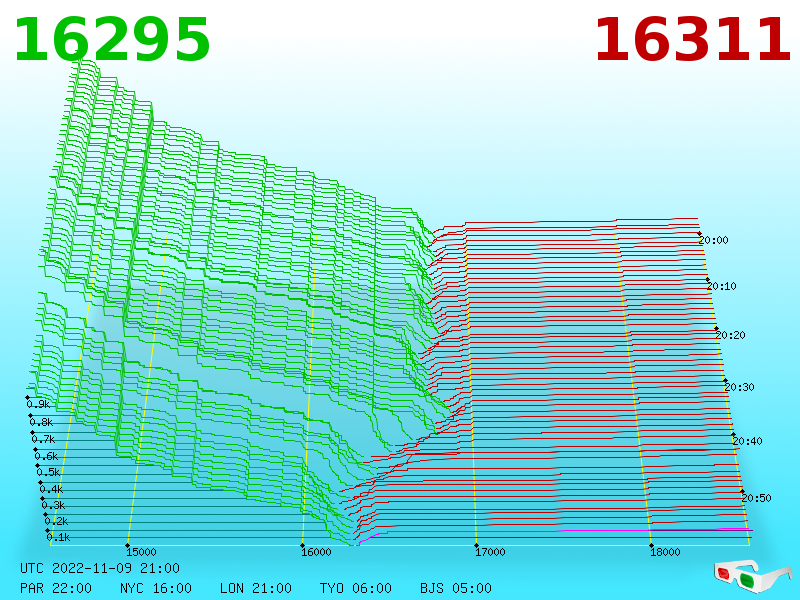This screenshot has width=800, height=600.
Task: Click the 20:10 time axis marker
Action: coord(722,286)
